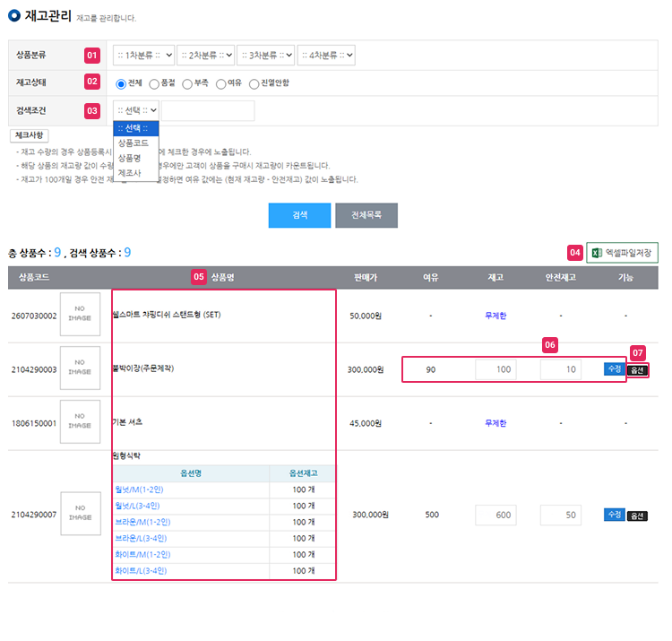Open the 1차분류 category dropdown
Screen dimensions: 672x641
click(x=143, y=56)
